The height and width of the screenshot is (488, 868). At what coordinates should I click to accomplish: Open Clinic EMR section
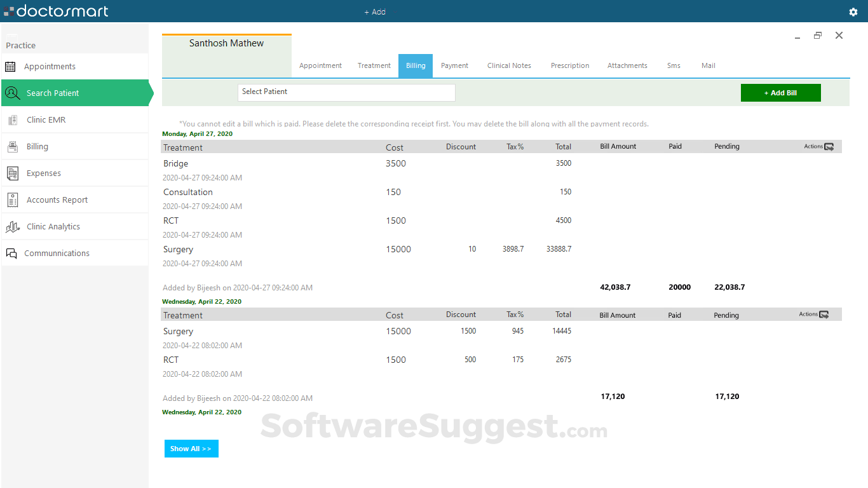[47, 119]
